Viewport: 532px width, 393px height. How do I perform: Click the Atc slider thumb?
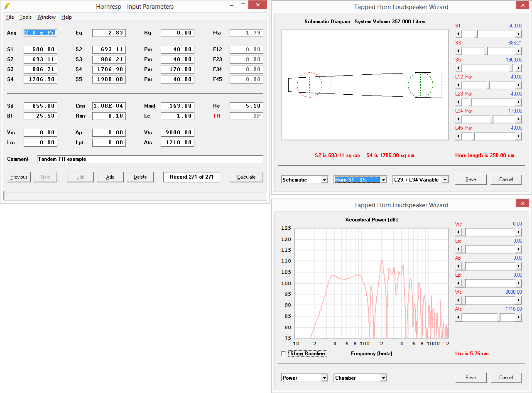(x=499, y=317)
